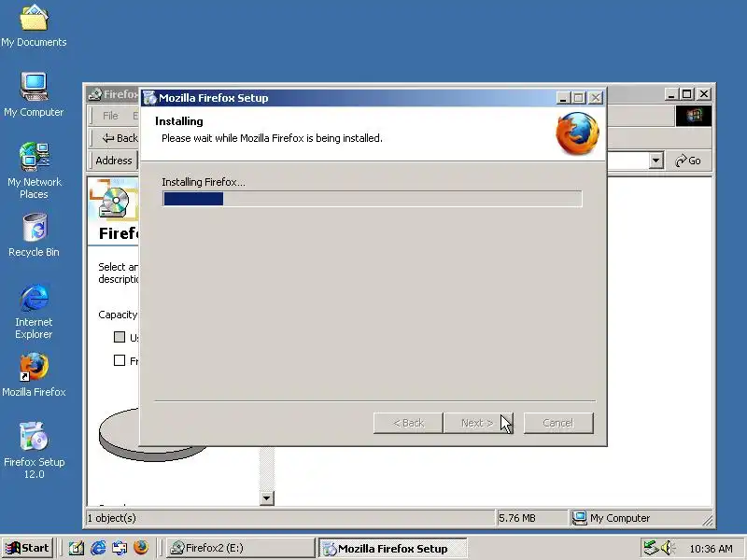Screen dimensions: 747x560
Task: Click the used space legend box
Action: tap(120, 337)
